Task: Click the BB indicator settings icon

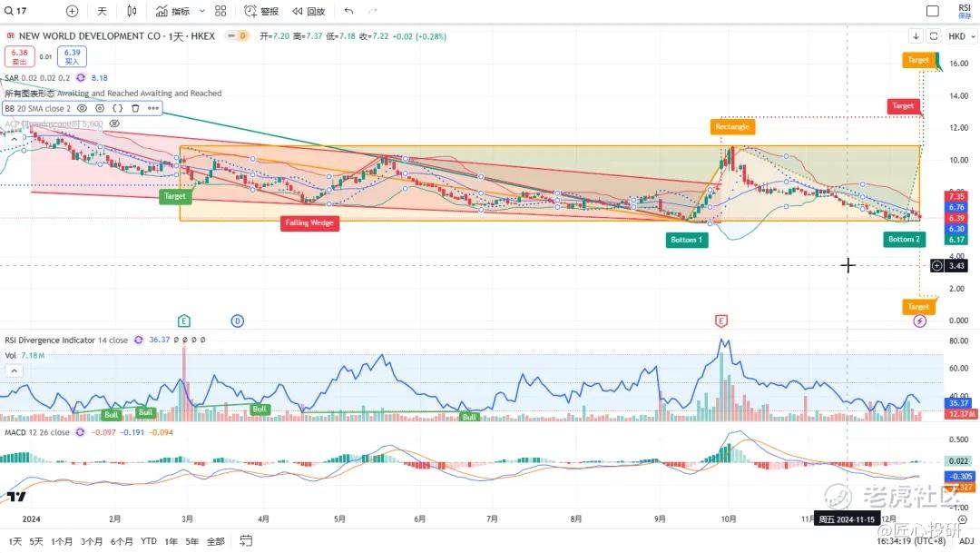Action: tap(100, 108)
